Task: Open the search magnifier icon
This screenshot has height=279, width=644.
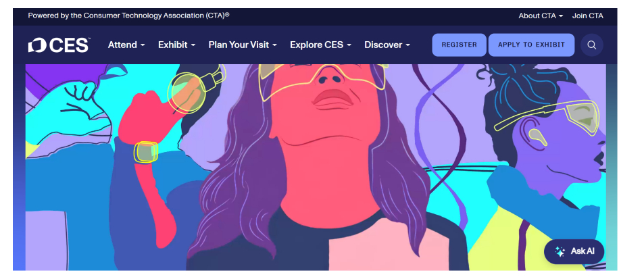Action: 591,45
